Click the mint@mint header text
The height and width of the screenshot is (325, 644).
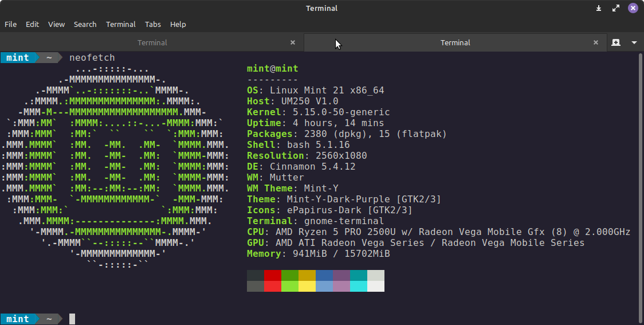click(x=273, y=69)
